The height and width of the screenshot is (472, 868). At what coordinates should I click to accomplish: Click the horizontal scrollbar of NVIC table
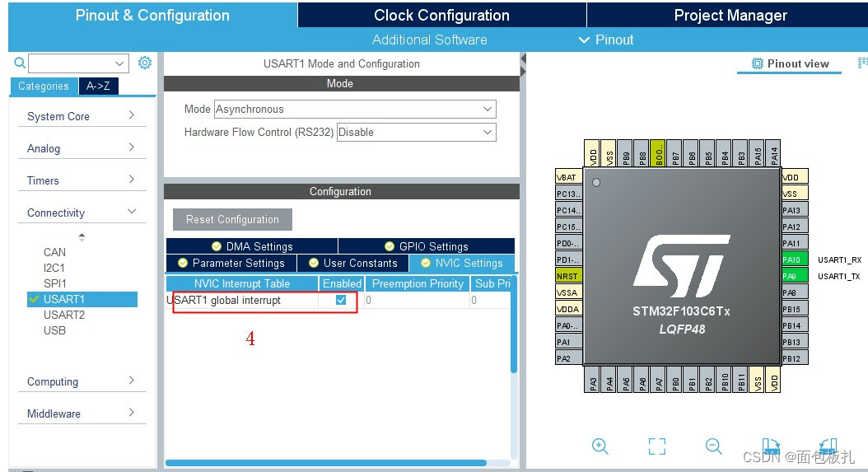[x=325, y=463]
